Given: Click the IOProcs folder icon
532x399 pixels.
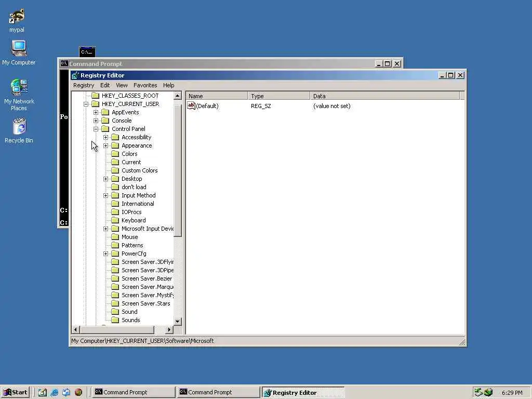Looking at the screenshot, I should tap(115, 212).
